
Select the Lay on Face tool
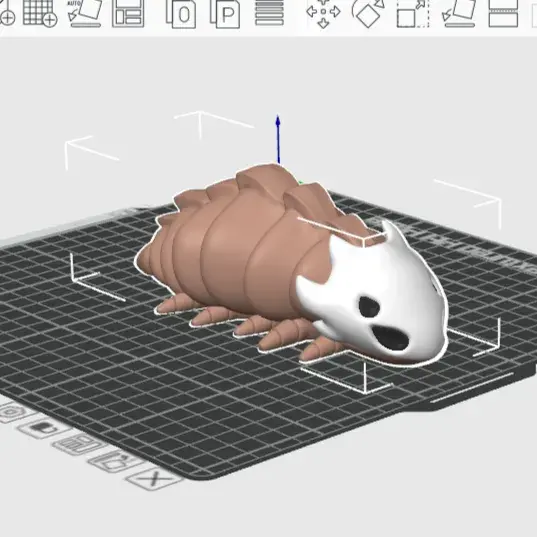[459, 13]
